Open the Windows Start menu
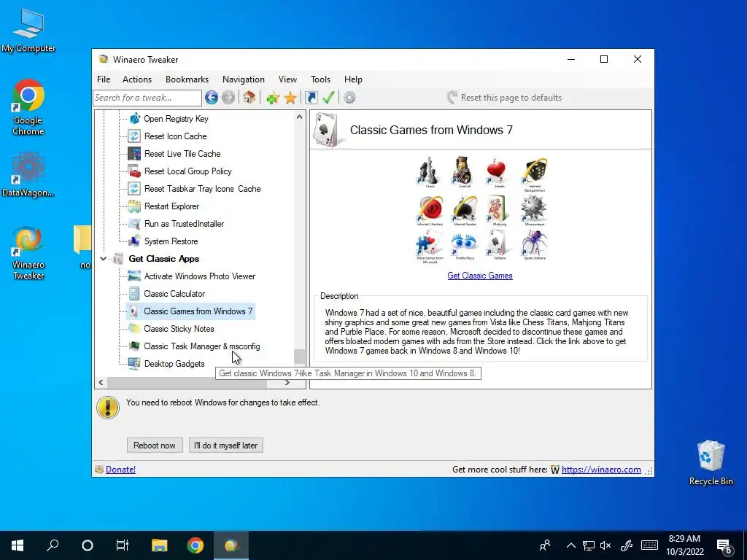 click(x=18, y=545)
